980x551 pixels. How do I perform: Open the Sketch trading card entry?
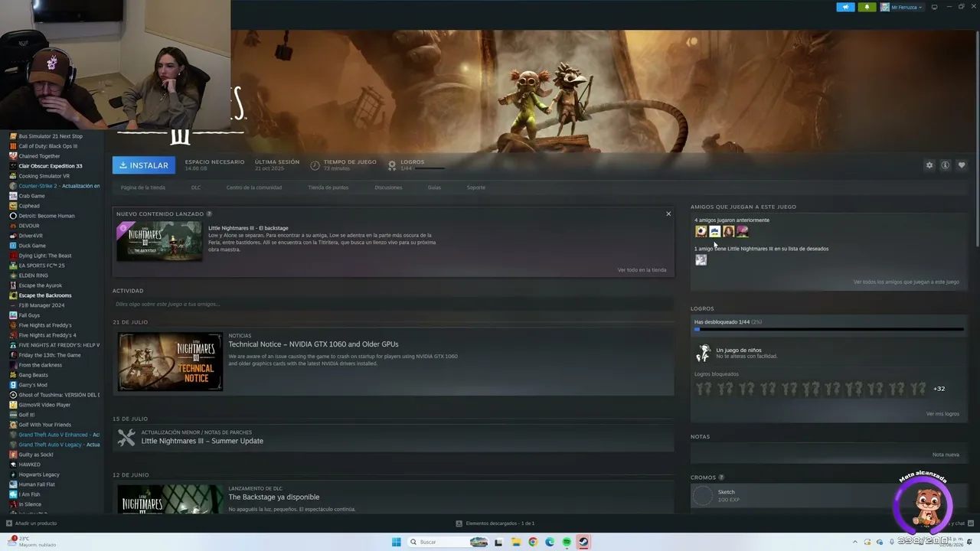[x=828, y=496]
